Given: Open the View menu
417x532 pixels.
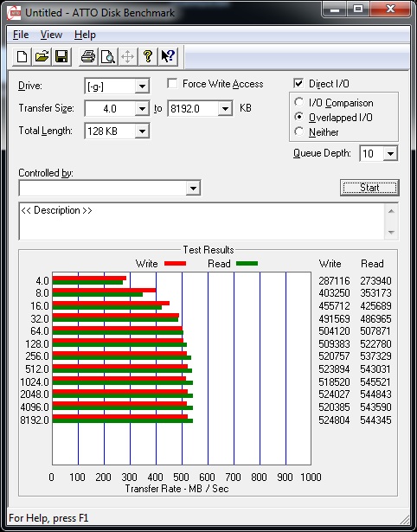Looking at the screenshot, I should point(51,35).
